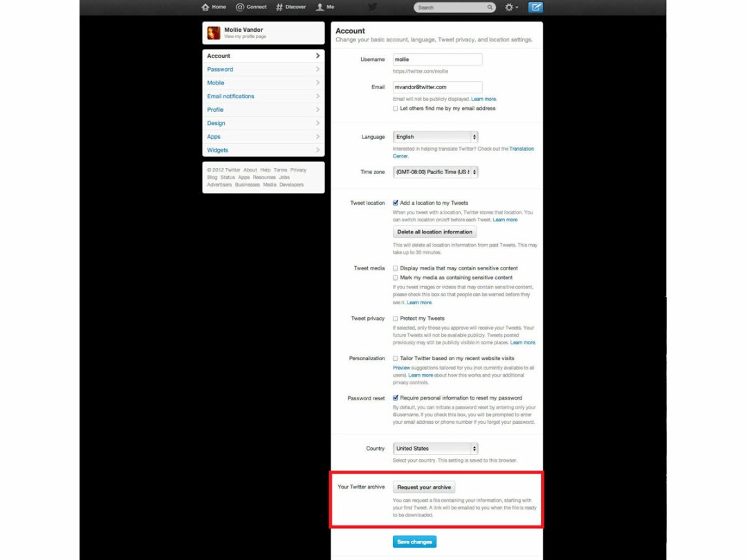This screenshot has width=747, height=560.
Task: Click the Developers footer link
Action: pyautogui.click(x=292, y=185)
